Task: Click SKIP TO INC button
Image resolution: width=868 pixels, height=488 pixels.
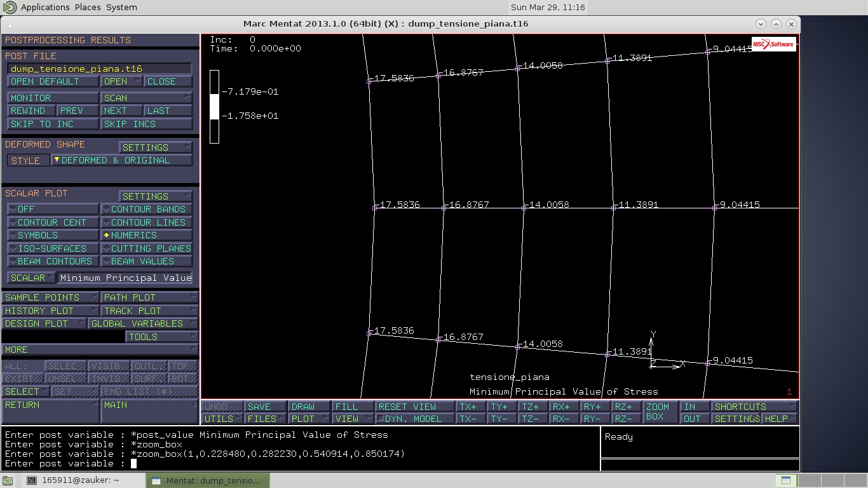Action: click(53, 124)
